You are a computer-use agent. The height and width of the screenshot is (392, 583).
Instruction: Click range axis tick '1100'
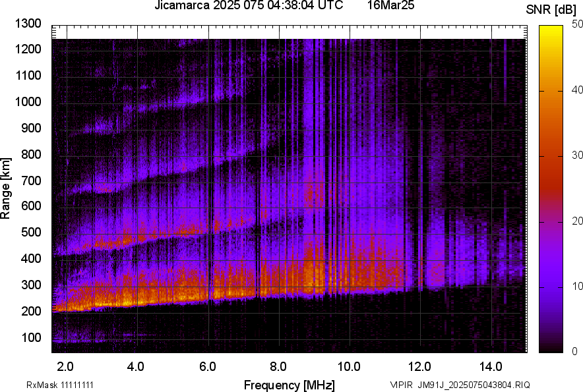pos(28,75)
